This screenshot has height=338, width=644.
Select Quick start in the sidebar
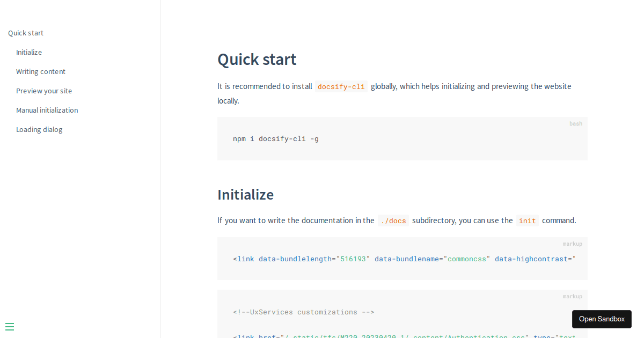25,33
